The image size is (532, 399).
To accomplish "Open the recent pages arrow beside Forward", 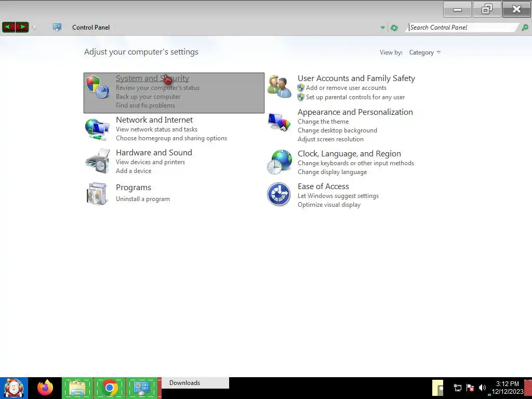I will coord(34,28).
